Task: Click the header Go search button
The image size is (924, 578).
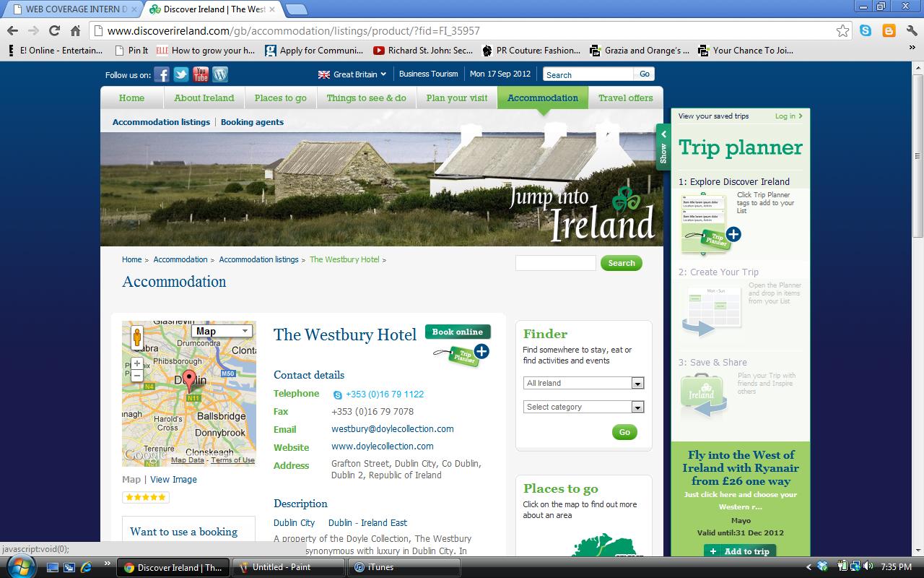Action: (645, 74)
